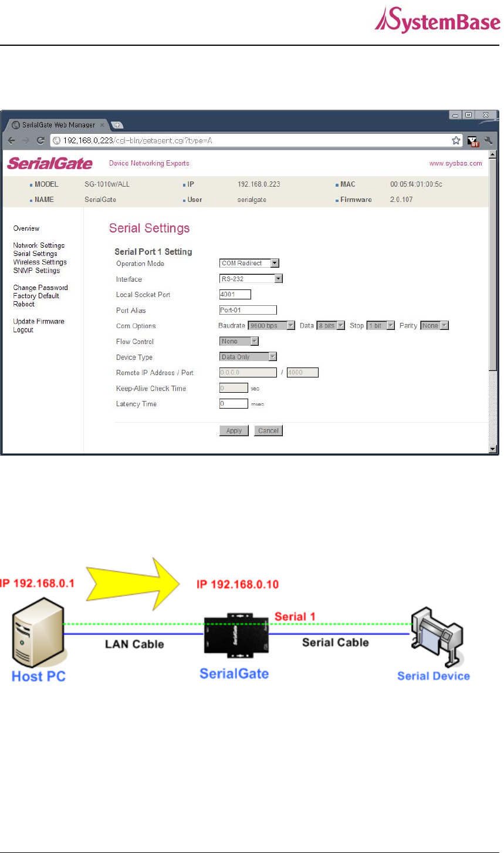
Task: Close the SerialGate Web Manager tab
Action: point(102,125)
